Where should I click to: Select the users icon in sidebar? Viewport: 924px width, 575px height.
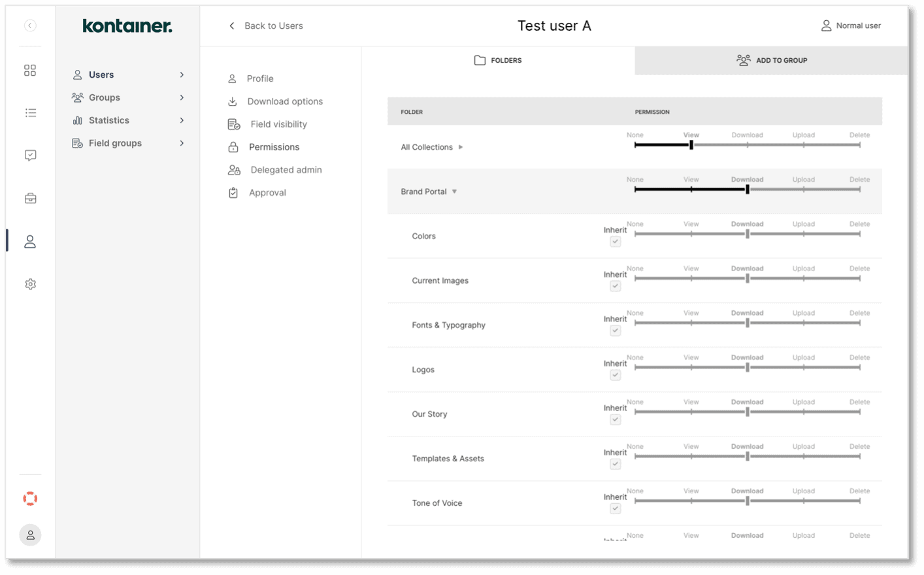click(x=30, y=241)
